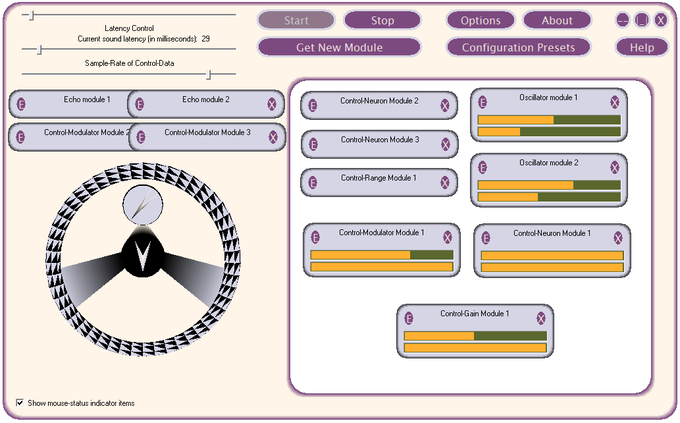Open editor of Control-Gain Module 1
Image resolution: width=680 pixels, height=423 pixels.
pos(409,318)
